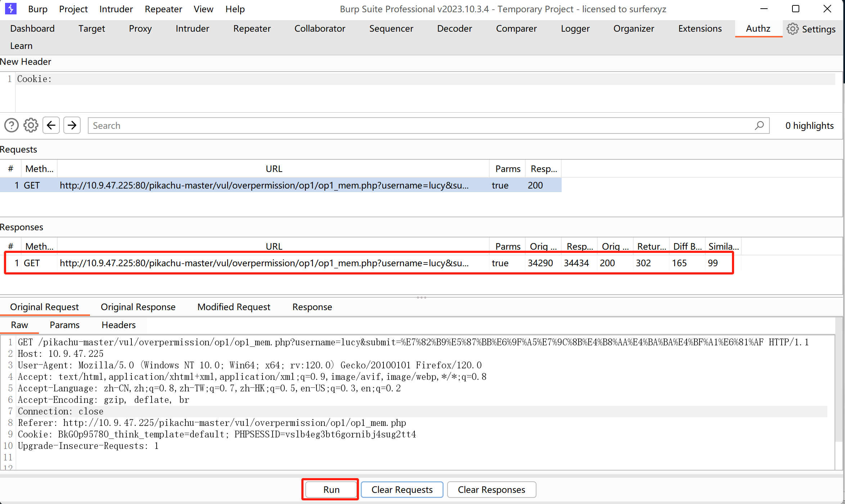845x504 pixels.
Task: Sort Requests table by URL column
Action: coord(274,169)
